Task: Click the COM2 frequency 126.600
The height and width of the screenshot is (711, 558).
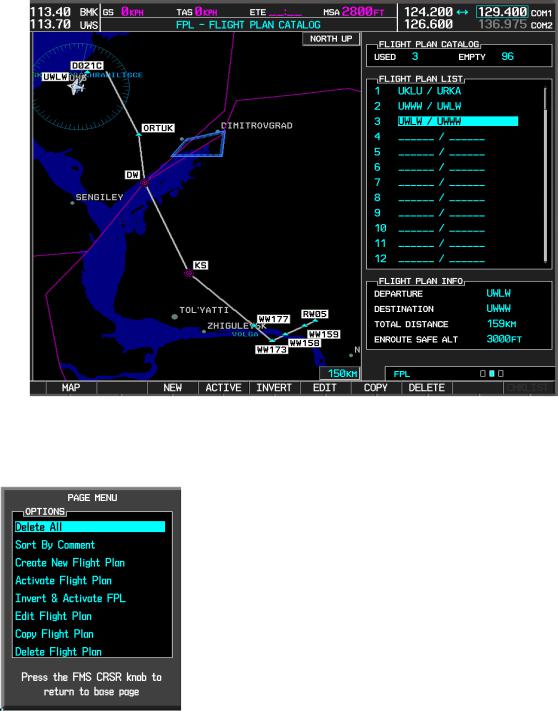Action: [x=428, y=24]
